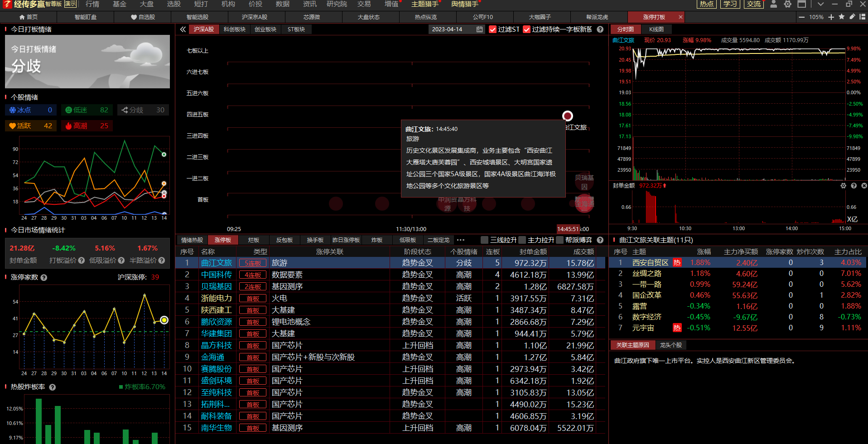
Task: Collapse left panel with double chevron
Action: pos(183,29)
